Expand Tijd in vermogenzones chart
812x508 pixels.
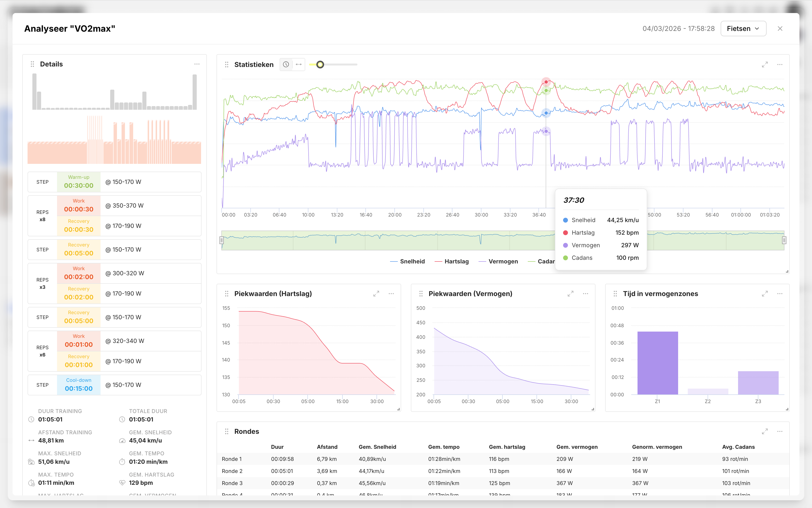(x=765, y=294)
